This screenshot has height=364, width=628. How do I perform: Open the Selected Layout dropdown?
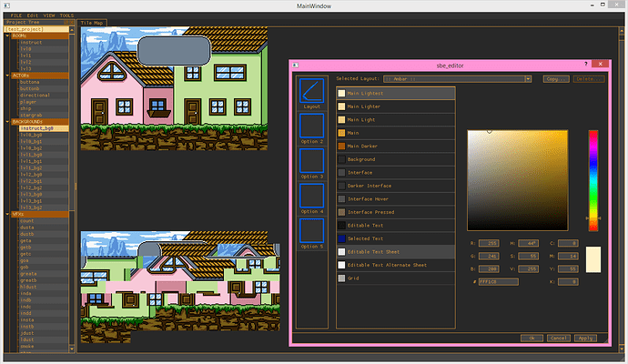point(457,79)
